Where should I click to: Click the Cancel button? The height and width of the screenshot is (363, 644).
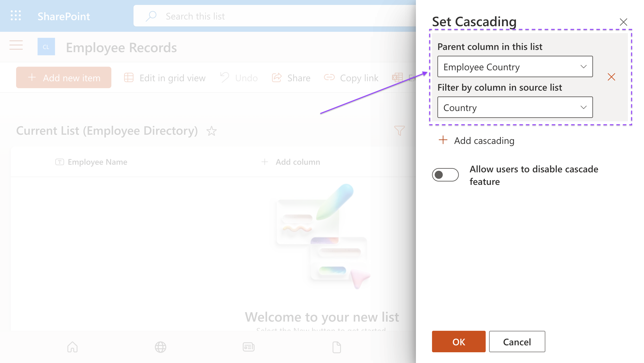(x=517, y=342)
